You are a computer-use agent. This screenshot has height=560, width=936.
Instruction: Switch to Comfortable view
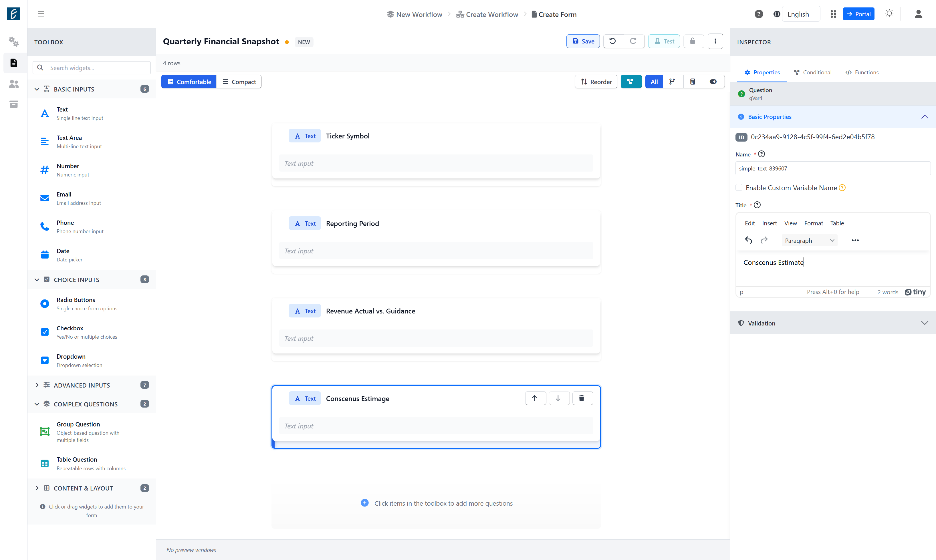(x=189, y=82)
